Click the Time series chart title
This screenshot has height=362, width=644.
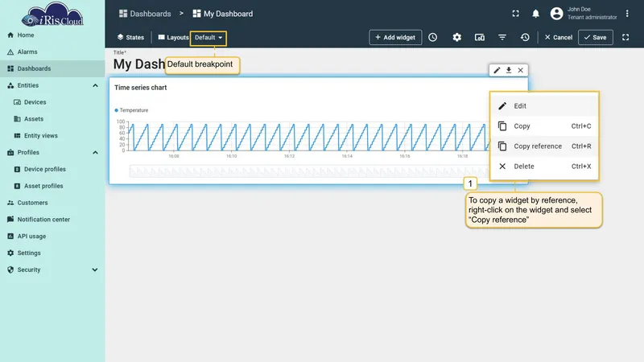tap(140, 88)
